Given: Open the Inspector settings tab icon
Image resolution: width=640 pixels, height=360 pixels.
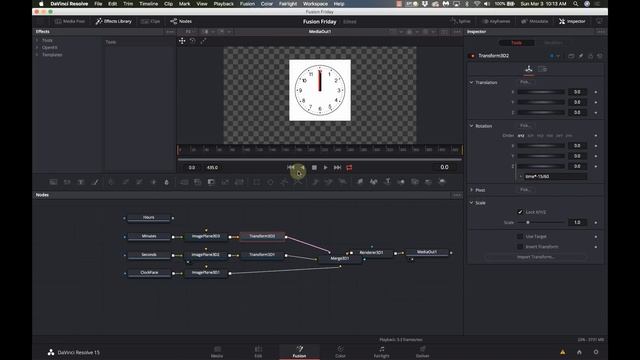Looking at the screenshot, I should click(x=542, y=69).
